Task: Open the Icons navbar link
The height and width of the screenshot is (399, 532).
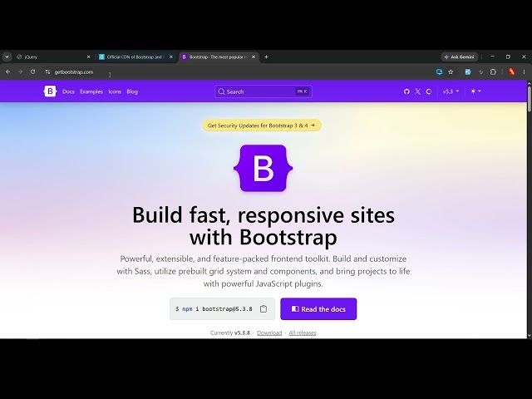Action: coord(115,91)
